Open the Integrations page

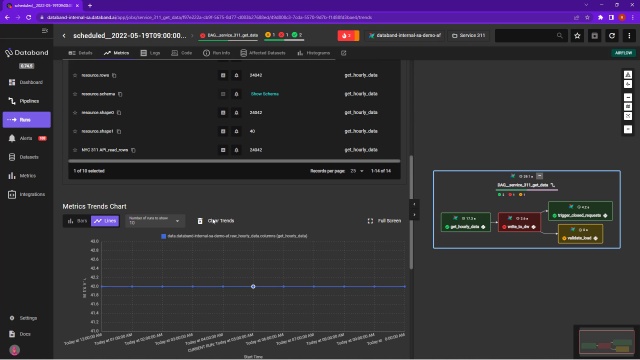(x=26, y=194)
